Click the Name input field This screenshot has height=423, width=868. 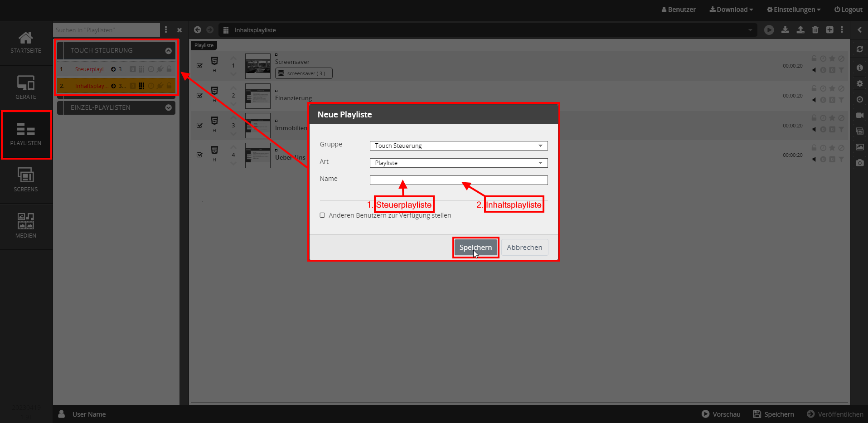458,180
